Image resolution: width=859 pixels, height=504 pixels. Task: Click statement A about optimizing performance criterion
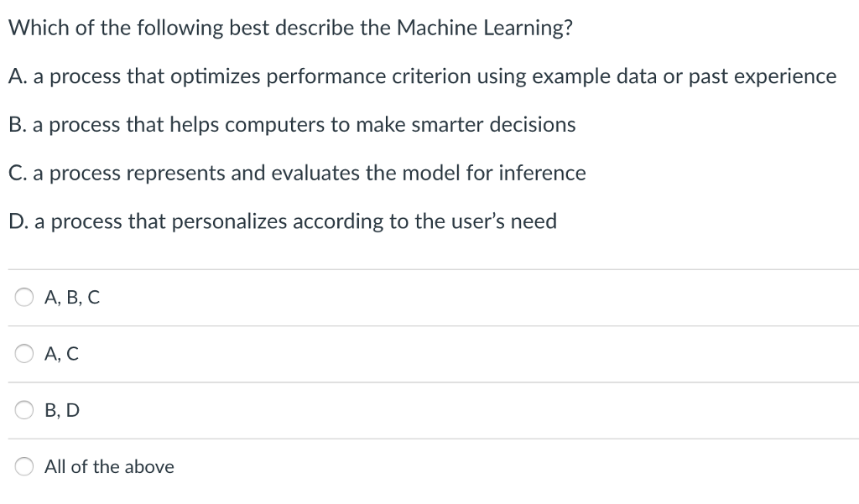423,76
